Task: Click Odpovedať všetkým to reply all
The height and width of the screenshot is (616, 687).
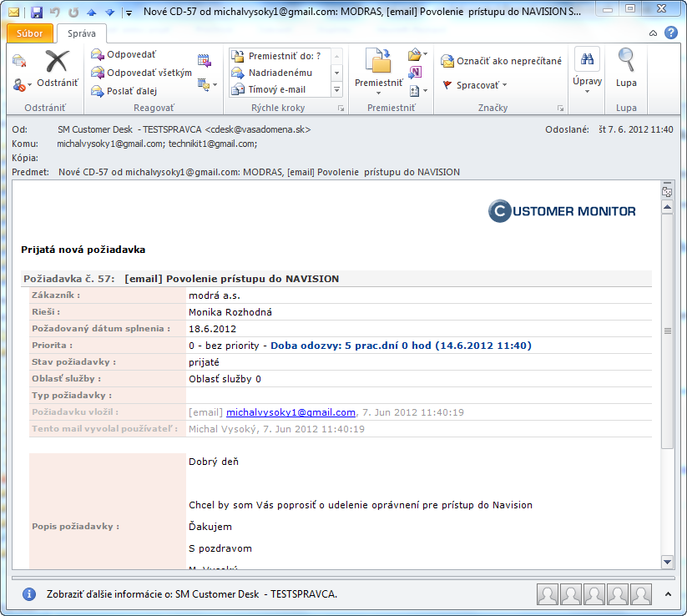Action: (141, 73)
